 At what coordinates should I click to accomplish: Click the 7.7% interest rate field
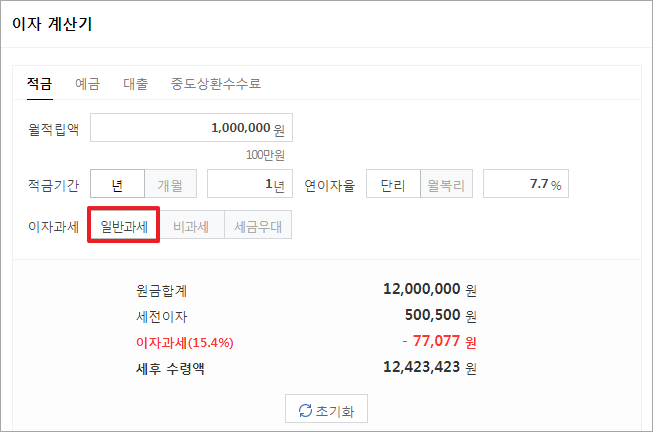pyautogui.click(x=526, y=184)
